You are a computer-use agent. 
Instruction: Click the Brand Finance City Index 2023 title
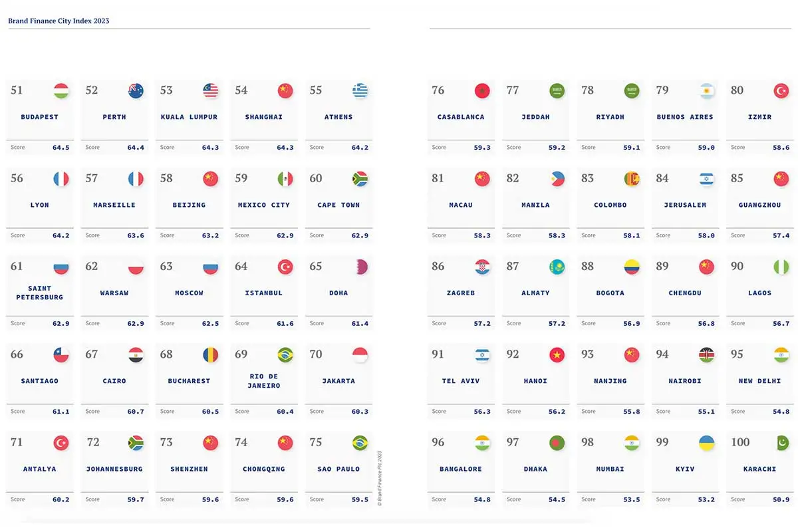[x=59, y=21]
